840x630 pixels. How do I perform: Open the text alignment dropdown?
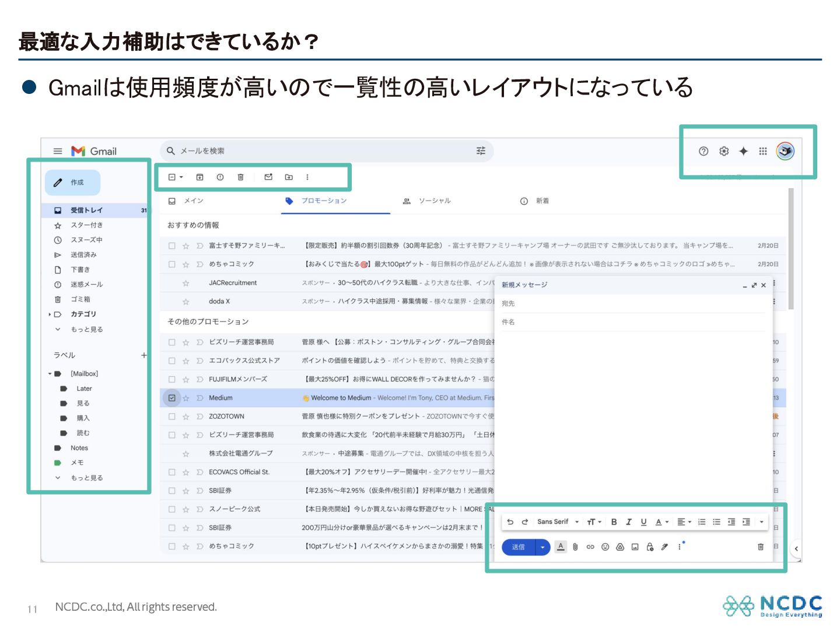[x=684, y=522]
